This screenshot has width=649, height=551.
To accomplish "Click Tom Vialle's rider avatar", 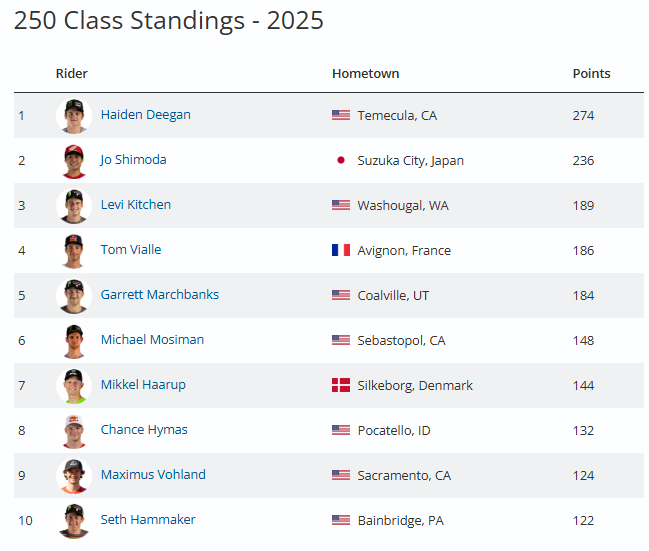I will pos(74,251).
